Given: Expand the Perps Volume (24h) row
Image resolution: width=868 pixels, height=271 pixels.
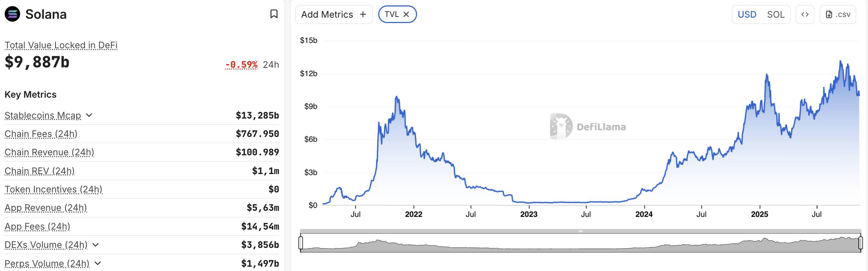Looking at the screenshot, I should 97,263.
